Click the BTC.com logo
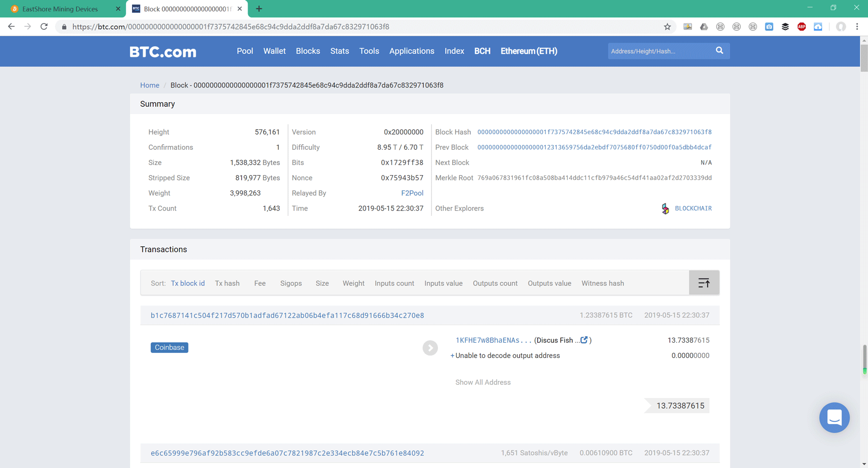Image resolution: width=868 pixels, height=468 pixels. pos(163,51)
